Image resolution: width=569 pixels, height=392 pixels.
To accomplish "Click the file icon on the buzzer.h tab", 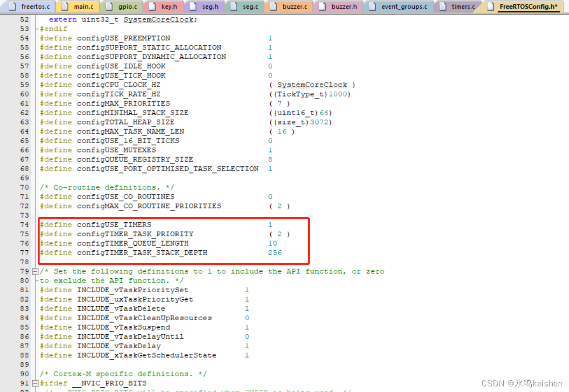I will point(322,7).
